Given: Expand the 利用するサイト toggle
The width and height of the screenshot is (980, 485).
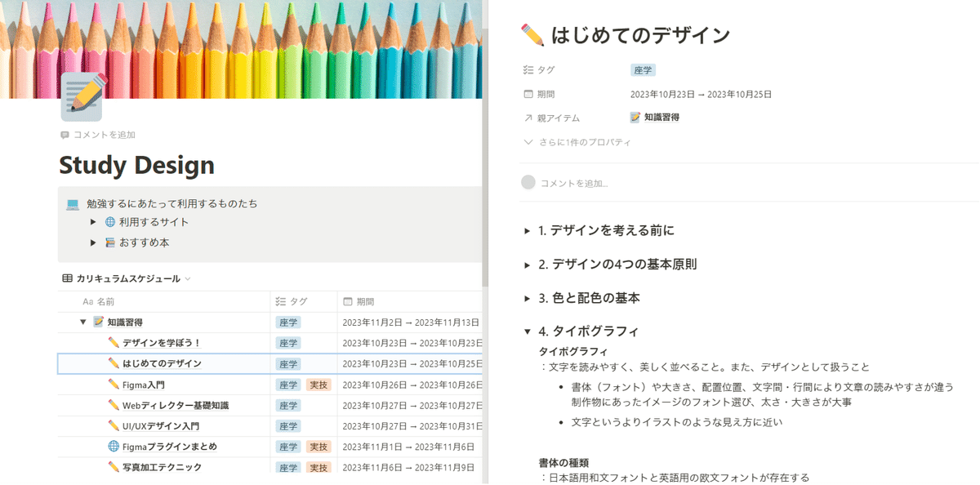Looking at the screenshot, I should 93,222.
